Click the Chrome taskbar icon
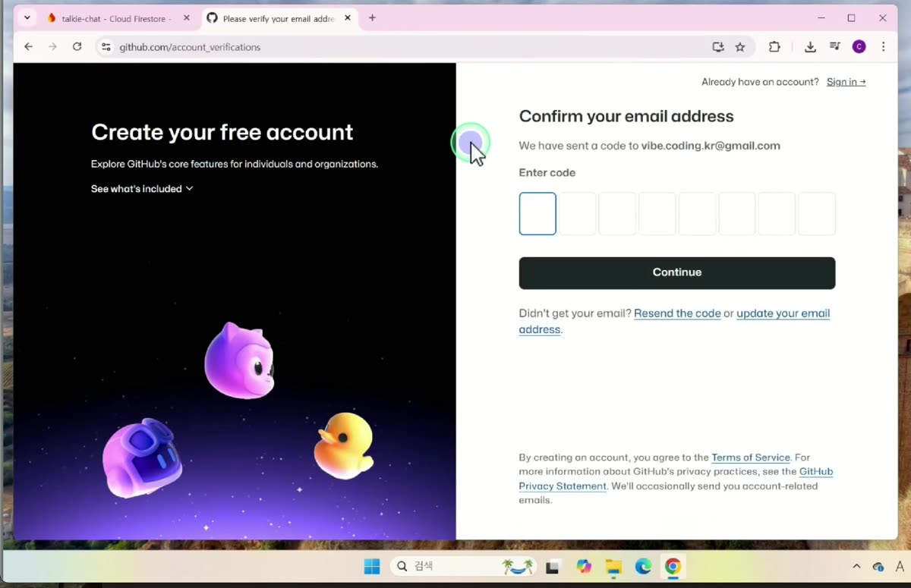Screen dimensions: 911x588 (x=673, y=567)
